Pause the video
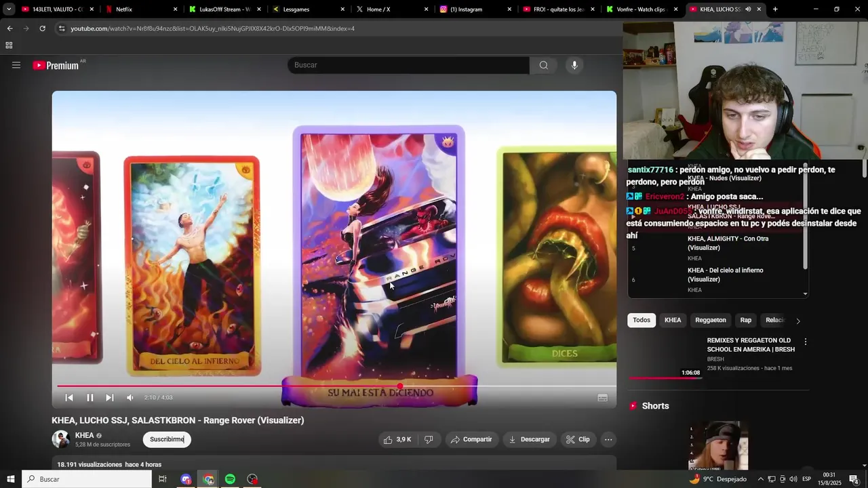This screenshot has height=488, width=868. [90, 398]
